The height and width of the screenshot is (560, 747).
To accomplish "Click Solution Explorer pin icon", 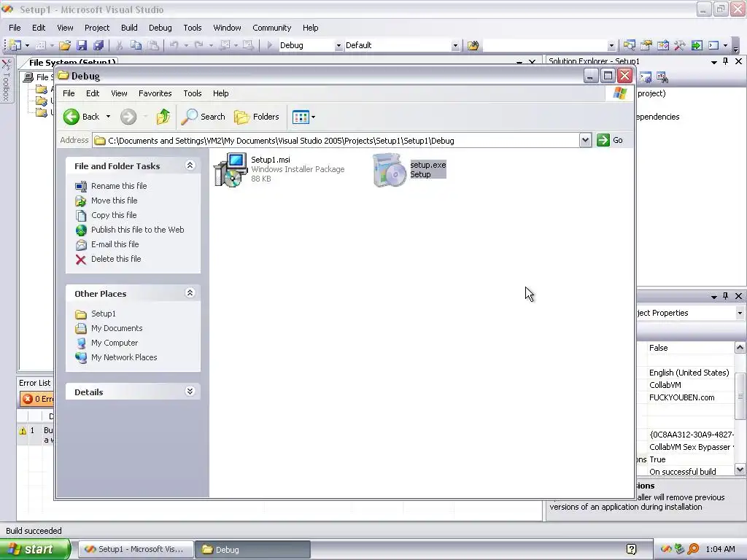I will pos(726,61).
